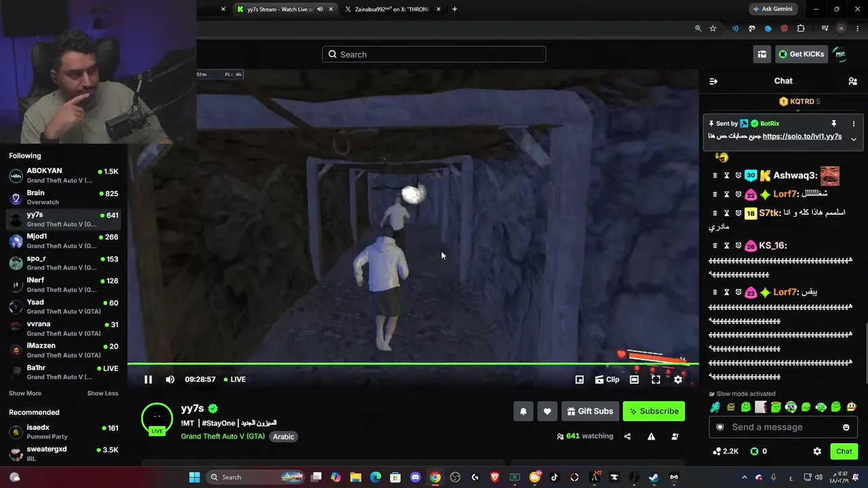868x488 pixels.
Task: Open Brain's channel from Following
Action: (x=64, y=197)
